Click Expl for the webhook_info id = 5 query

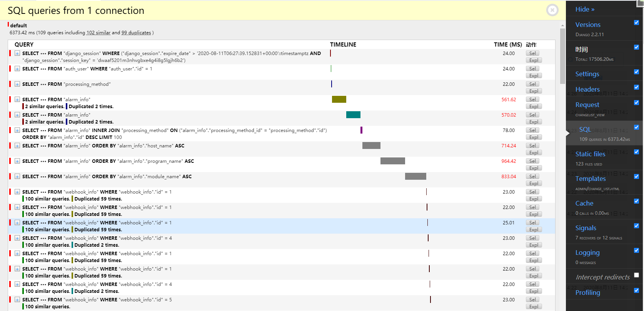[x=534, y=306]
